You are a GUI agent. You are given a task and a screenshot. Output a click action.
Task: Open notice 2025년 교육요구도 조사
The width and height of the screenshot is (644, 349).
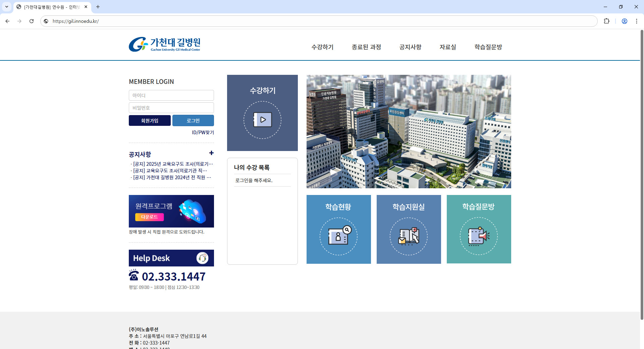point(173,164)
